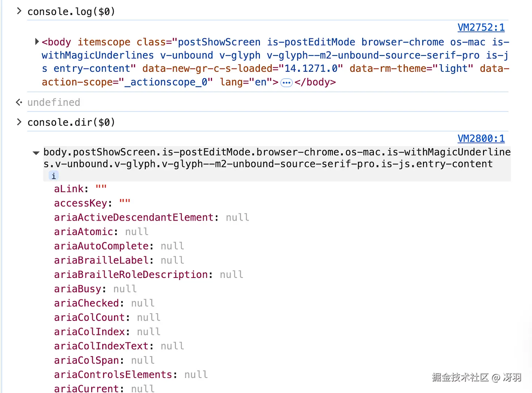Expand the logged body element triangle
The image size is (532, 393).
pos(37,41)
